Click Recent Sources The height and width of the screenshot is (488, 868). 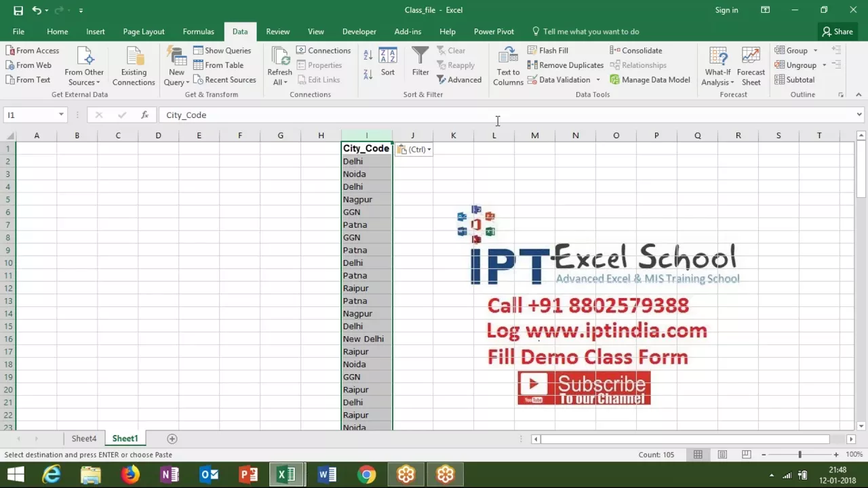tap(224, 79)
